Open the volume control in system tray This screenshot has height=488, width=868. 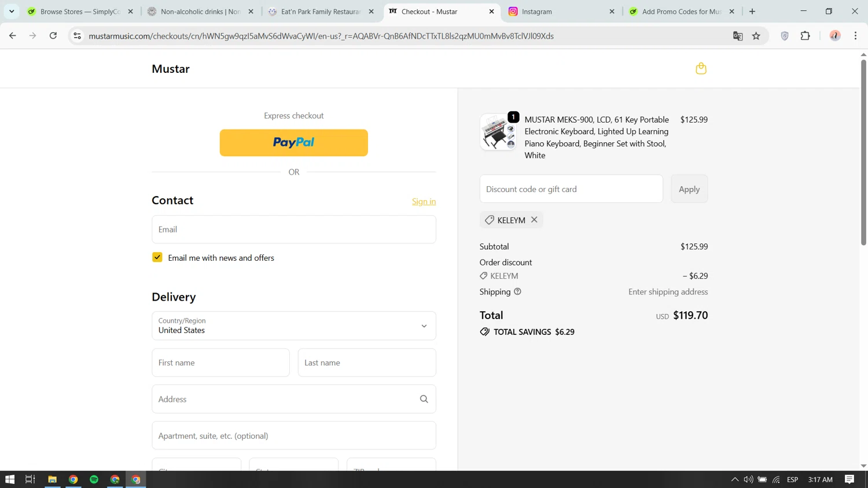[748, 479]
